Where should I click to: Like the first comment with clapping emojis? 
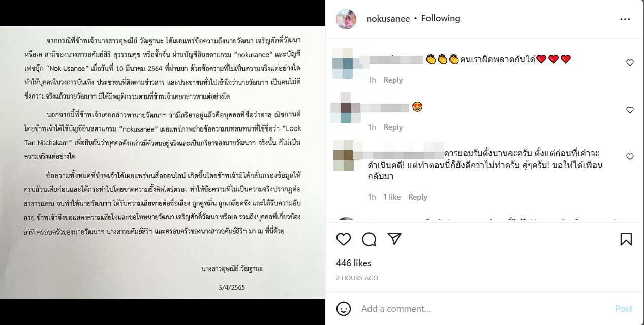click(630, 63)
